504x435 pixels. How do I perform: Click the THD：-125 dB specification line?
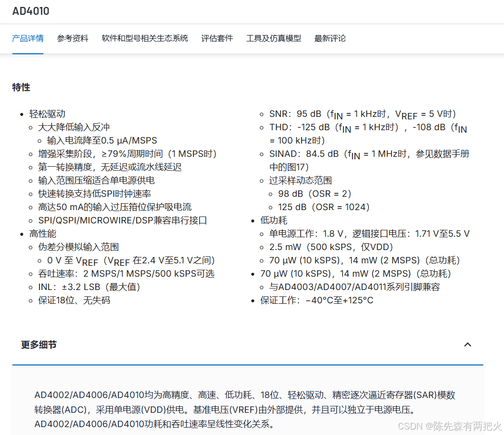pyautogui.click(x=368, y=134)
